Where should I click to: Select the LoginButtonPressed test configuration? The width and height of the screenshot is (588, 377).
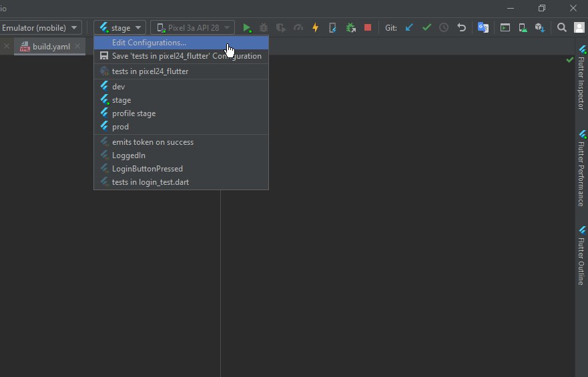tap(181, 169)
